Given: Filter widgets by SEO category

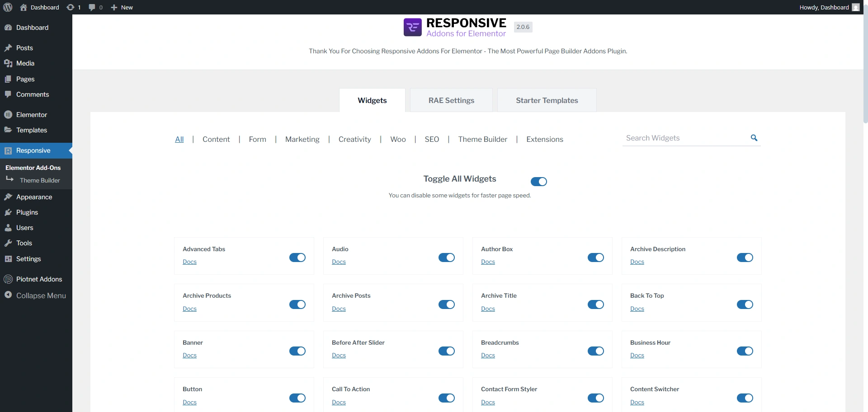Looking at the screenshot, I should (x=432, y=139).
